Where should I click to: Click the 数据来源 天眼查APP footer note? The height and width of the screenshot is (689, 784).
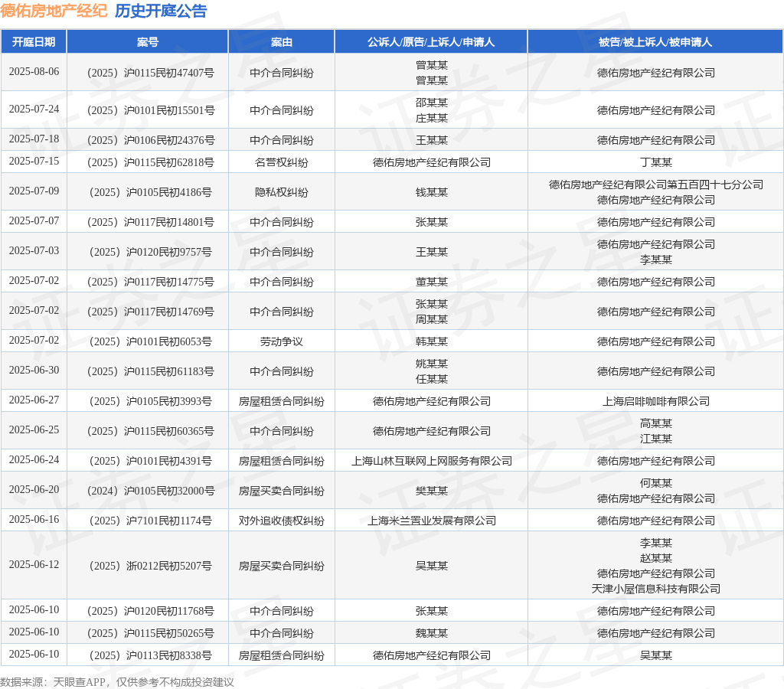click(x=116, y=682)
